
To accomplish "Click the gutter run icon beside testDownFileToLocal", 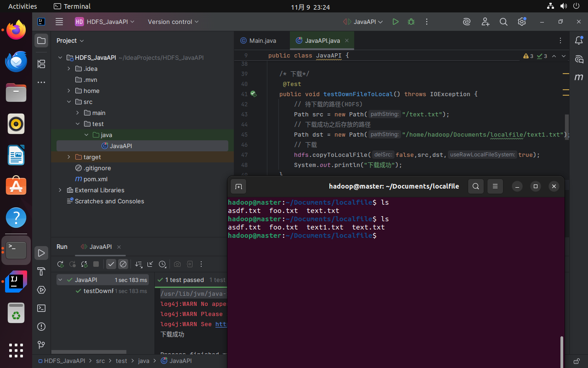I will (253, 94).
